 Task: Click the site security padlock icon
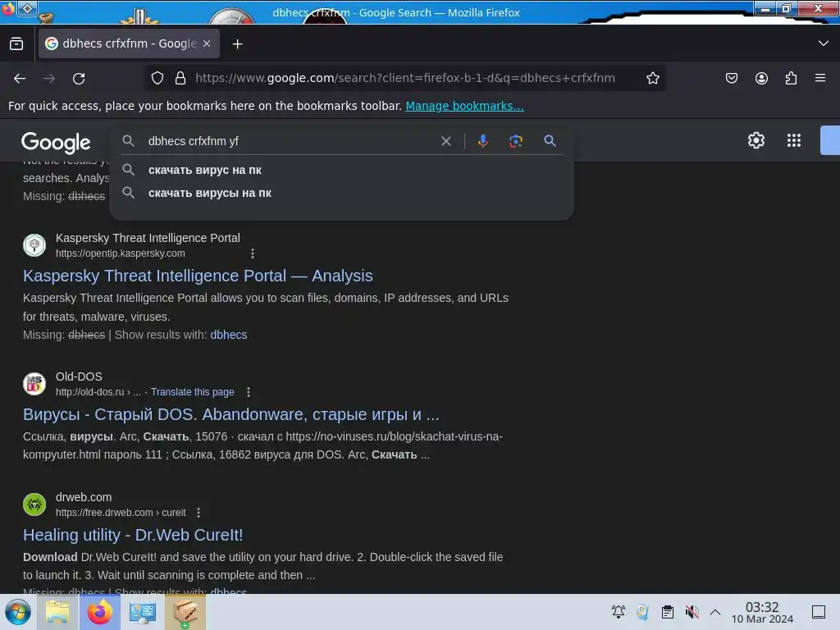180,78
